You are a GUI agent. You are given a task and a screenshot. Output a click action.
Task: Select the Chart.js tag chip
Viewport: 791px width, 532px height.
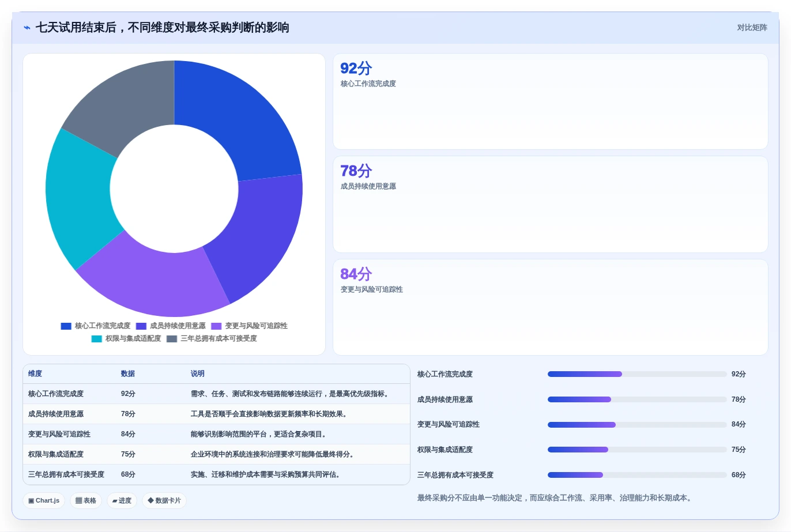click(44, 500)
